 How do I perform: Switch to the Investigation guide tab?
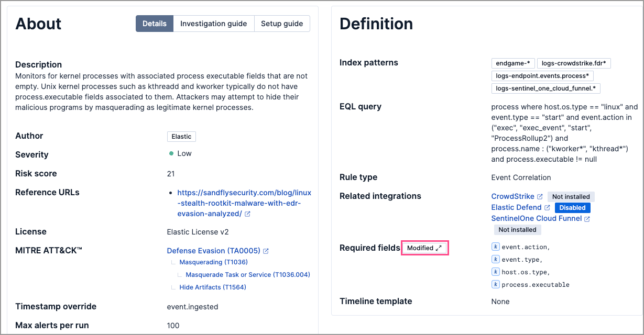213,23
